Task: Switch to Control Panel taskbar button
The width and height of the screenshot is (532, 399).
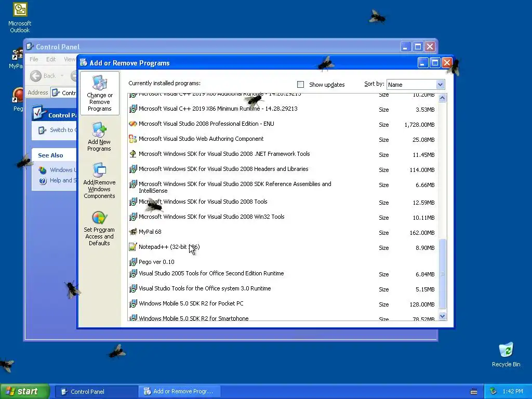Action: [96, 392]
